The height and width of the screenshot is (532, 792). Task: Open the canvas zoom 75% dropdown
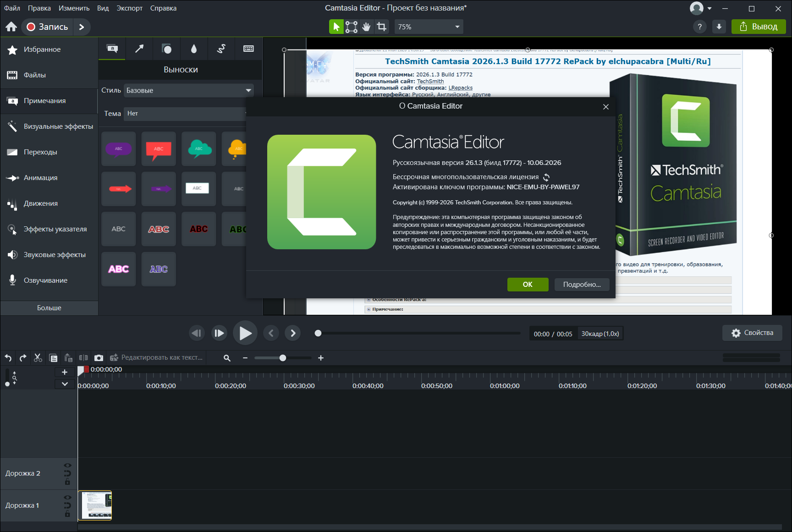pos(429,27)
